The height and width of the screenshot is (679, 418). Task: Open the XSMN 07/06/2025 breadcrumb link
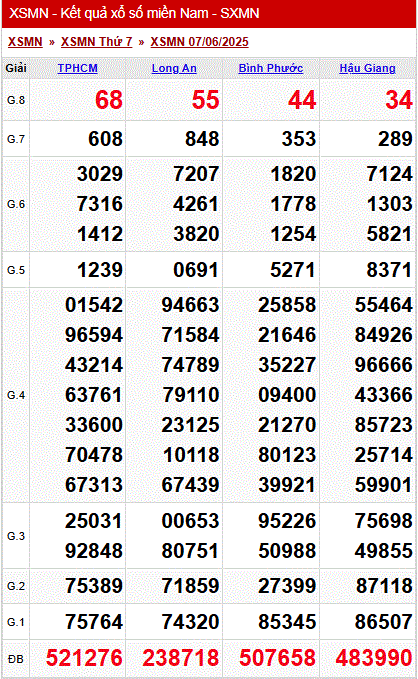[199, 42]
